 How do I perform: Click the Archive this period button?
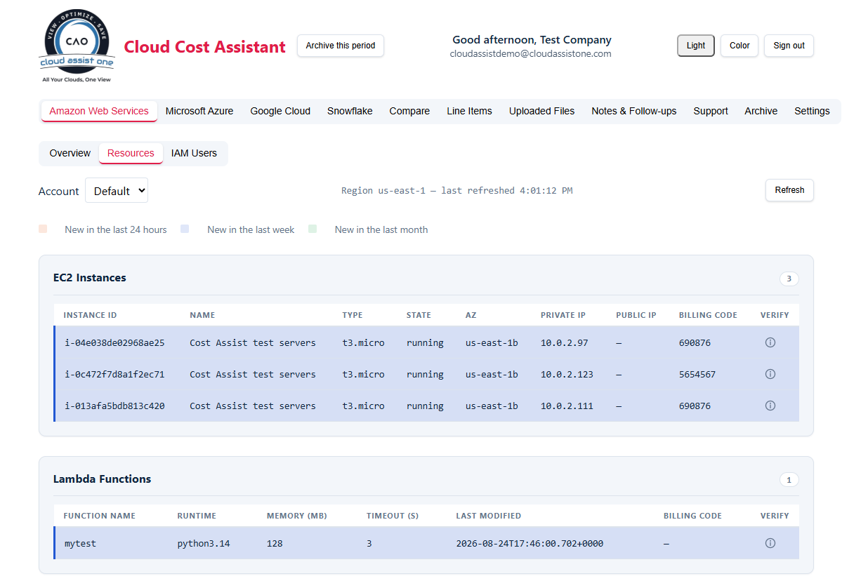pyautogui.click(x=341, y=46)
